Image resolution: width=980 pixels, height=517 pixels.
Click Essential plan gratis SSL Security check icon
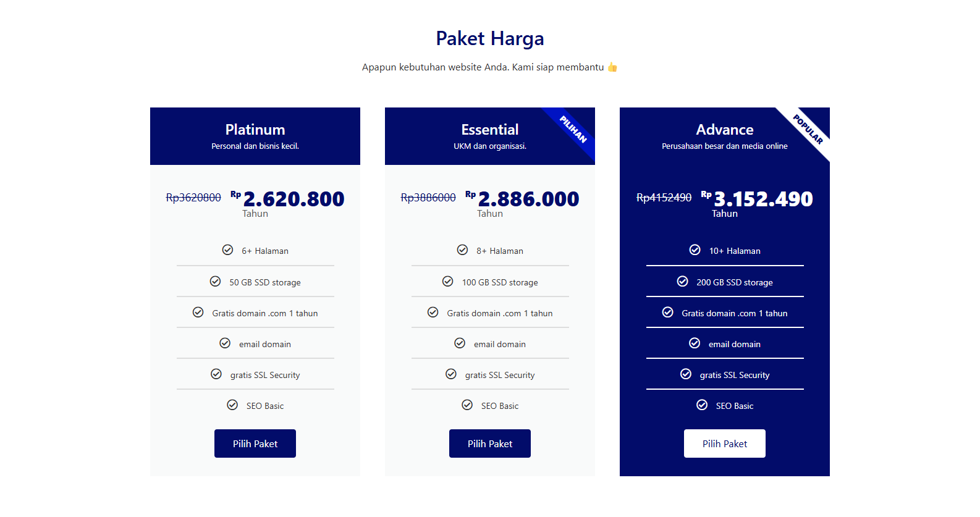[451, 374]
